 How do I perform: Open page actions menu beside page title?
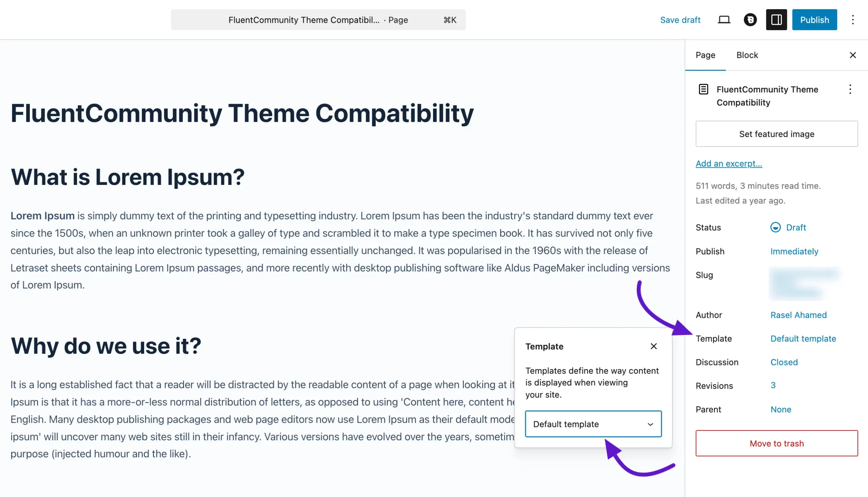tap(850, 90)
